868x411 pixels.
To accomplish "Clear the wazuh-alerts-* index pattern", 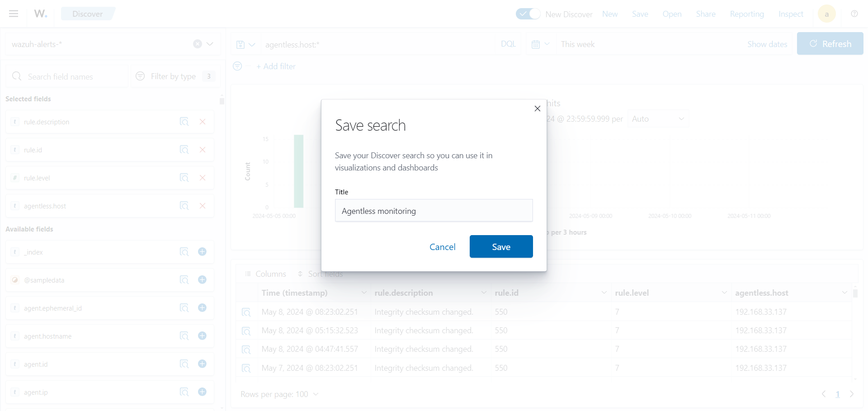I will click(198, 44).
